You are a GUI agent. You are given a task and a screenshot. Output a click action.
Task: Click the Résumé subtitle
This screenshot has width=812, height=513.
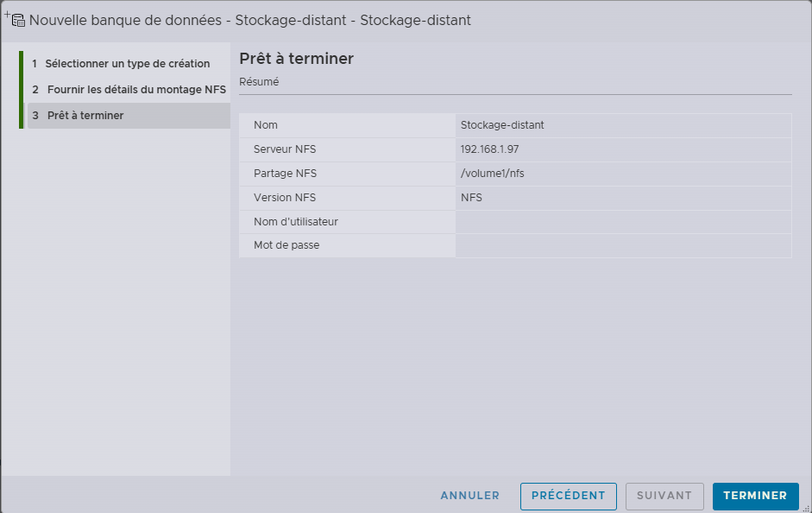[259, 82]
